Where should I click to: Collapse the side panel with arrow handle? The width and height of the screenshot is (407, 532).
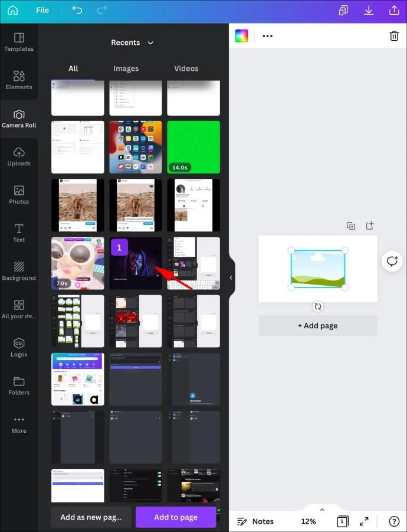click(x=231, y=278)
